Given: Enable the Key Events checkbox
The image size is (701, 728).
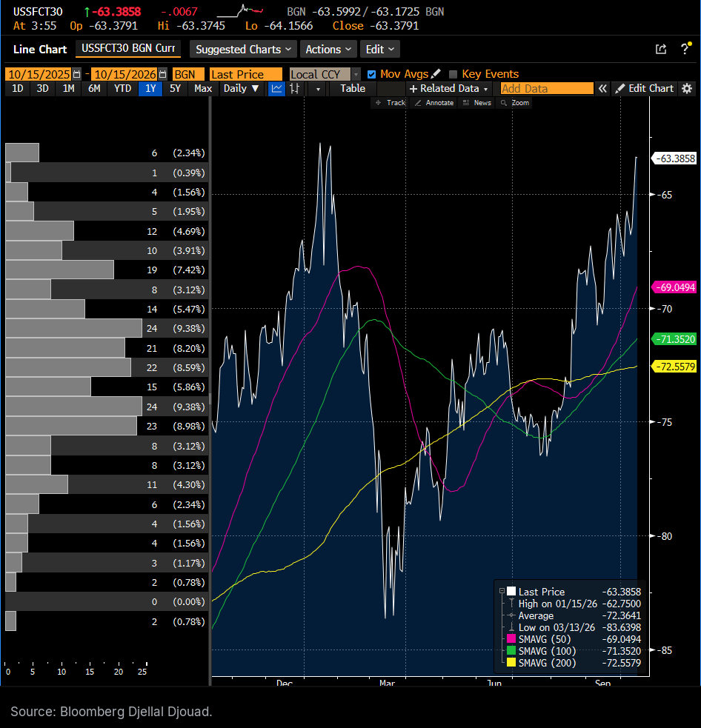Looking at the screenshot, I should pos(453,74).
